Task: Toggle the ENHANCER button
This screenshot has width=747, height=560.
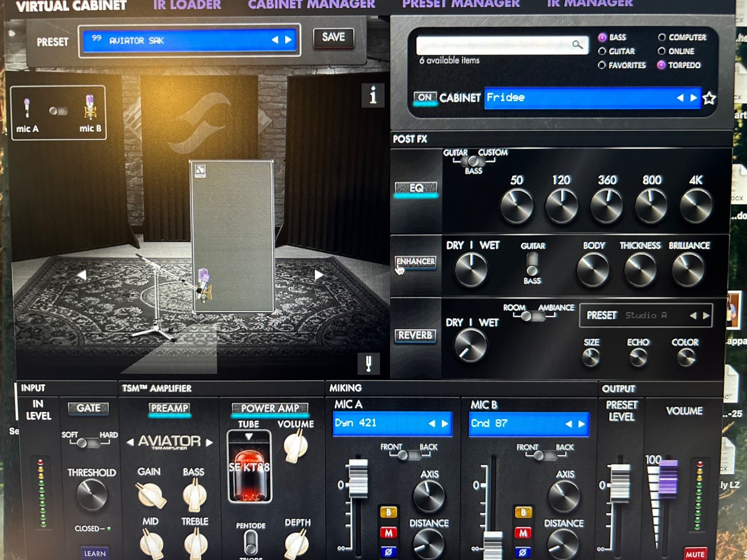Action: [x=416, y=262]
